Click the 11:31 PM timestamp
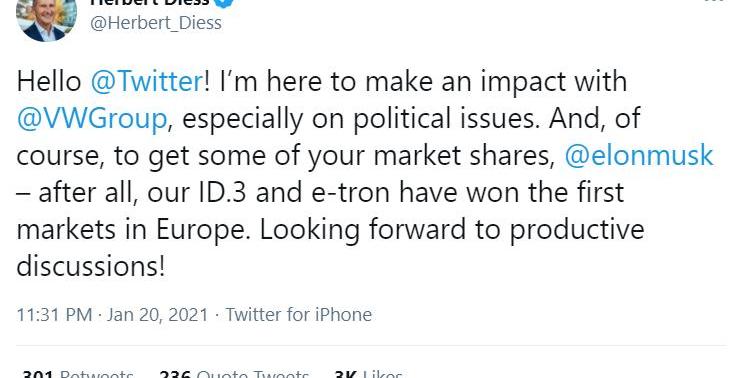The width and height of the screenshot is (741, 378). [54, 315]
